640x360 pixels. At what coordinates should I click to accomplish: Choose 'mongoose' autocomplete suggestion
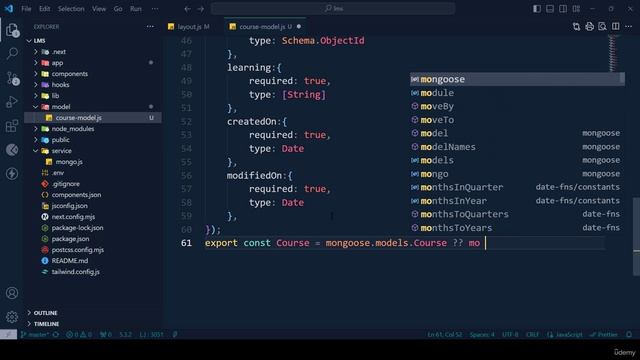coord(517,79)
